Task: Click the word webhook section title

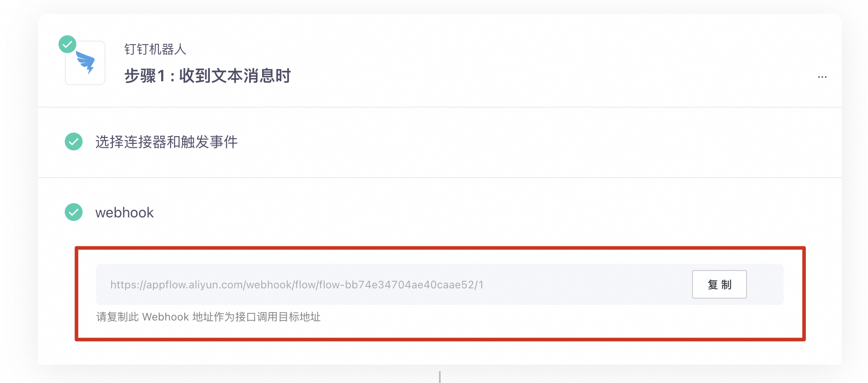Action: click(x=125, y=212)
